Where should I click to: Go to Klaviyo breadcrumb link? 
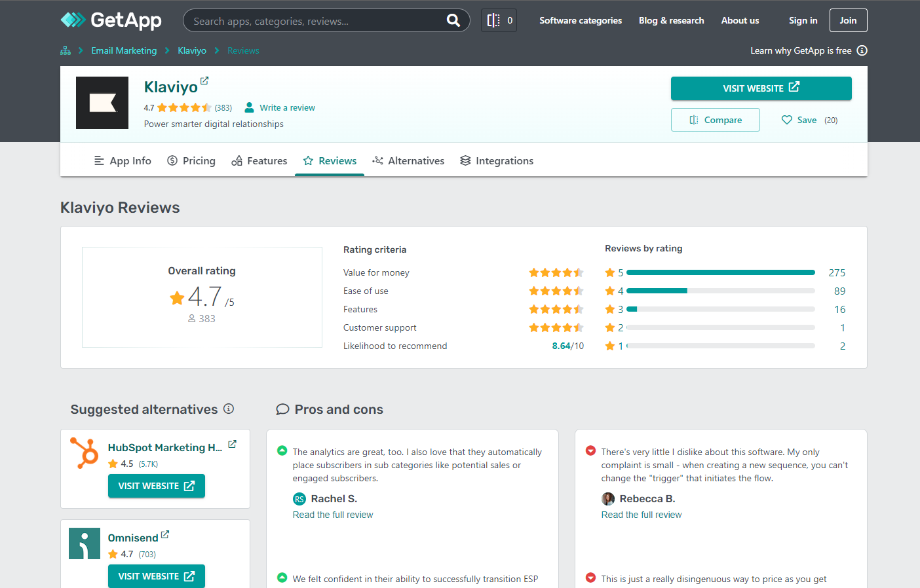click(192, 50)
